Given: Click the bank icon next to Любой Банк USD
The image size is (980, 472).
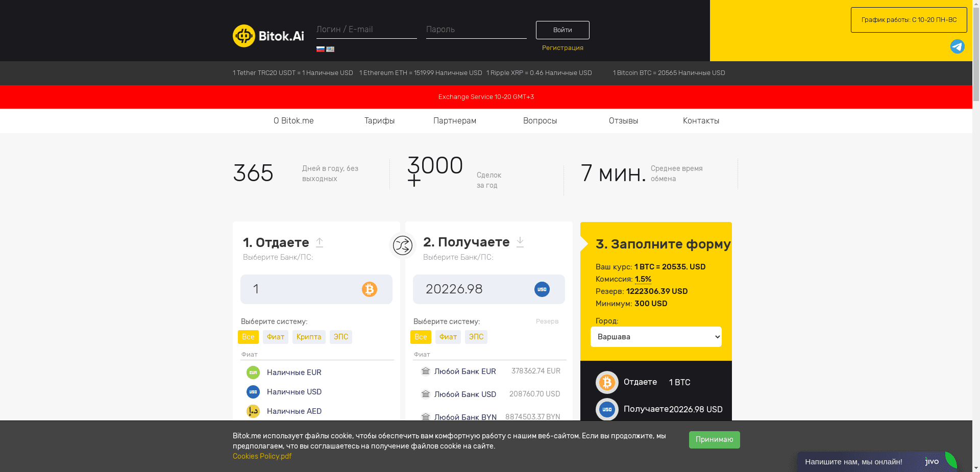Looking at the screenshot, I should coord(426,394).
